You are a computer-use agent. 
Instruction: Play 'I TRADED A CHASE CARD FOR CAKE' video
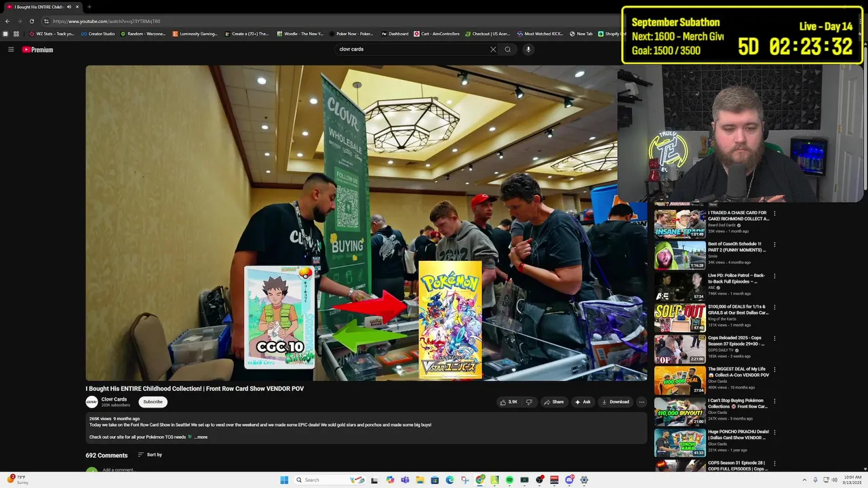tap(679, 224)
